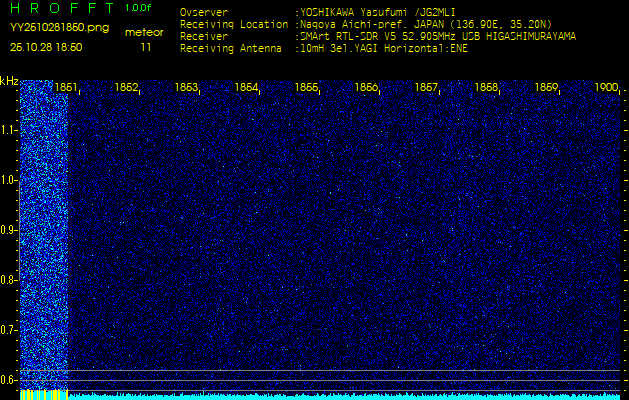
Task: Click the meteor count value 11
Action: pyautogui.click(x=146, y=47)
